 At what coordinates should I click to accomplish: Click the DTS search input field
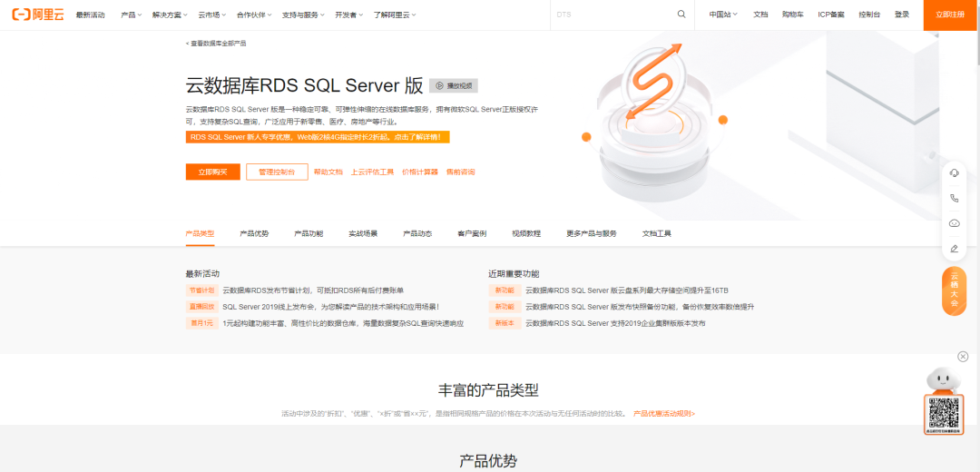coord(612,15)
